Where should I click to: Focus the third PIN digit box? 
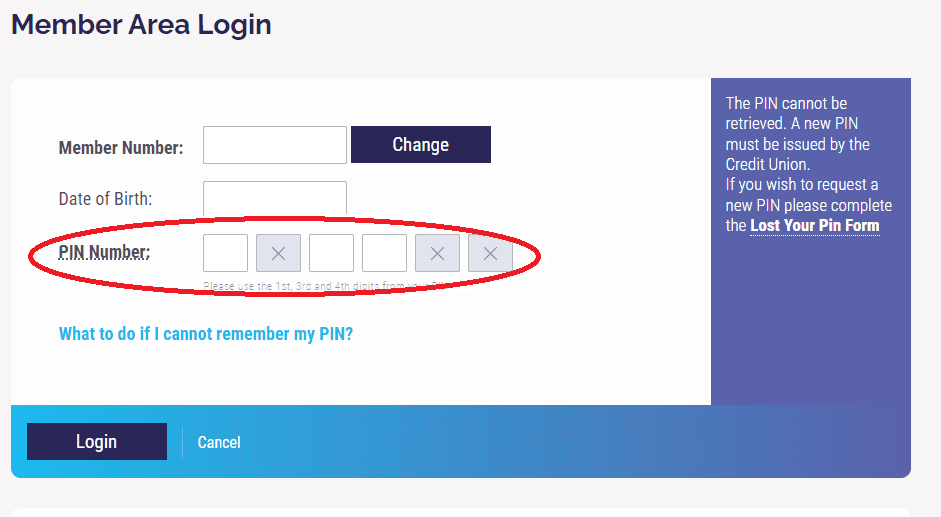pos(331,253)
